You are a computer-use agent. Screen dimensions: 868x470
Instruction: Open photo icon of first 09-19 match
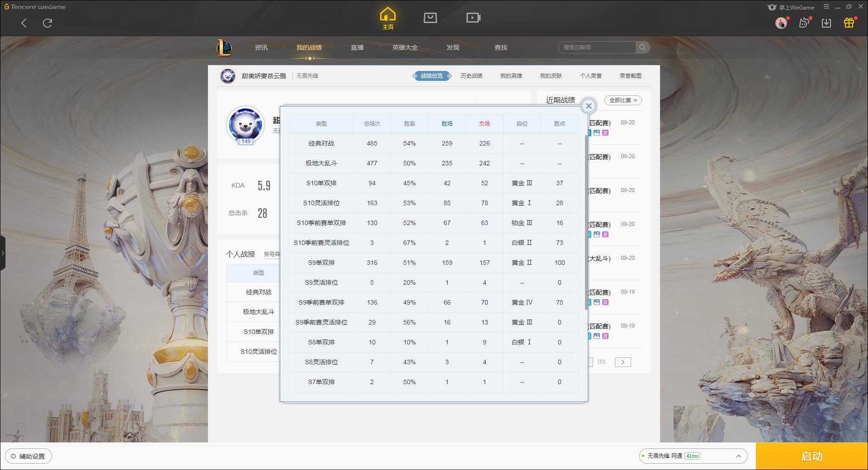tap(597, 302)
